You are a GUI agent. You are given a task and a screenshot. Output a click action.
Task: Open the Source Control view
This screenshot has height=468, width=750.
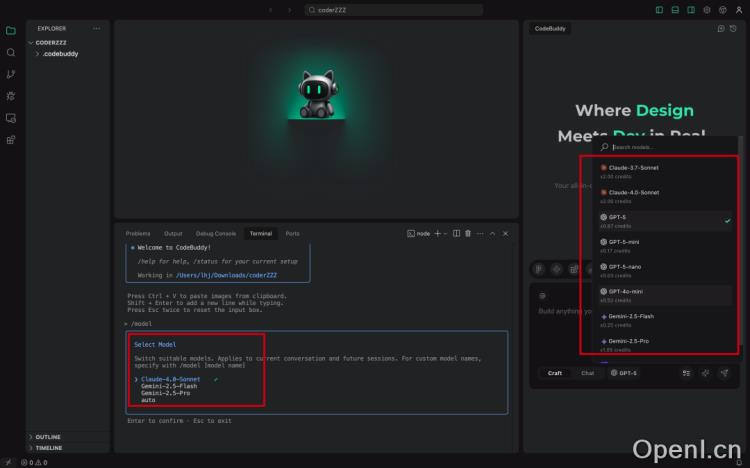click(x=11, y=74)
